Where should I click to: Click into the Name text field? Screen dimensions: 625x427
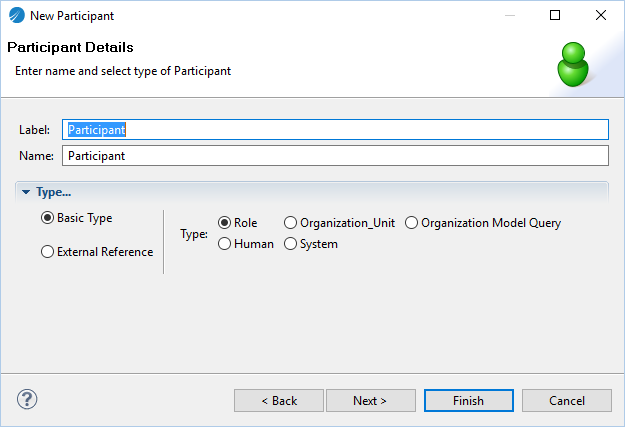(335, 155)
